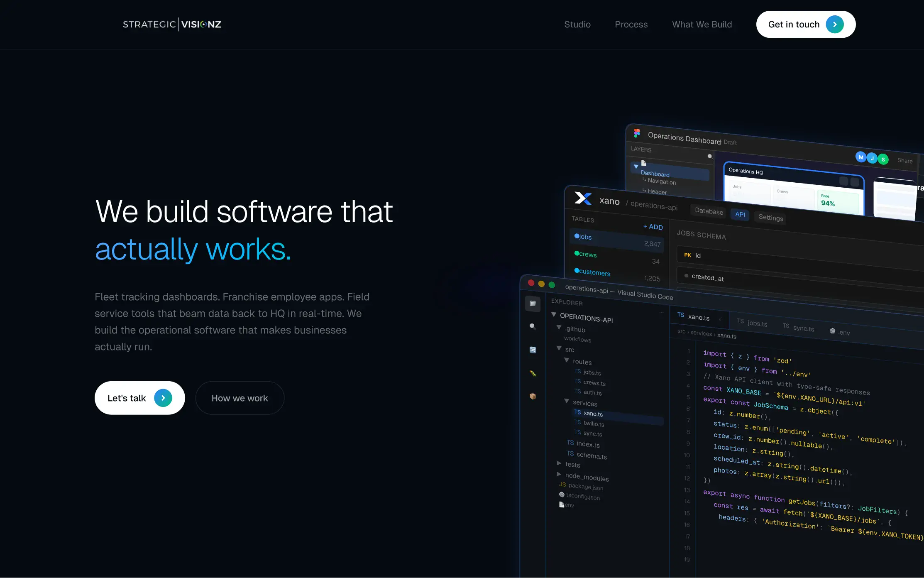The height and width of the screenshot is (578, 924).
Task: Click Process in the site navigation
Action: point(631,24)
